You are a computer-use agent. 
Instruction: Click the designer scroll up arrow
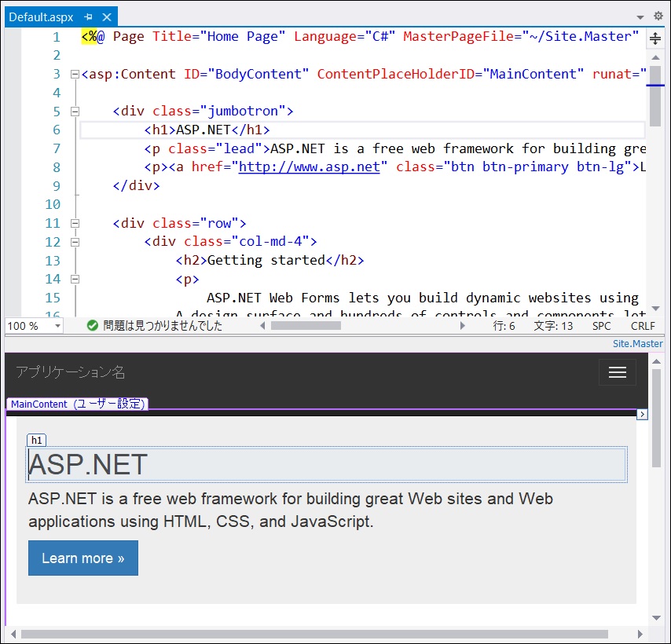tap(656, 362)
